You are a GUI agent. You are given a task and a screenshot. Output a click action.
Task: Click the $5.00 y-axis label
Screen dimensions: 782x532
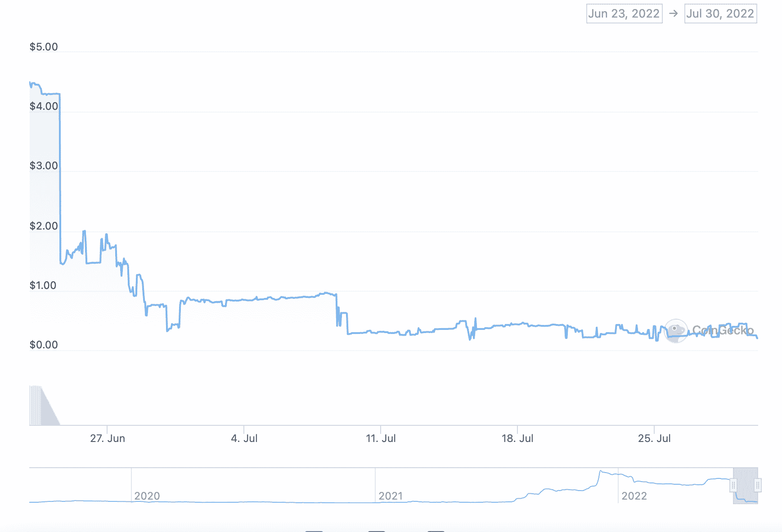point(44,47)
